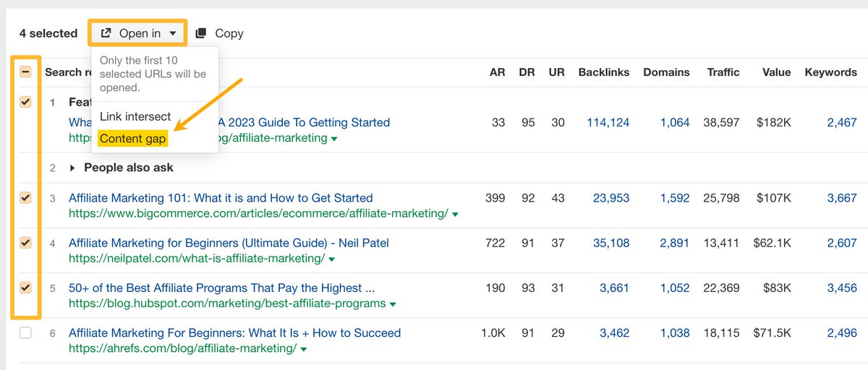Select the 22,369 traffic cell
Screen dimensions: 868x370
click(x=721, y=288)
